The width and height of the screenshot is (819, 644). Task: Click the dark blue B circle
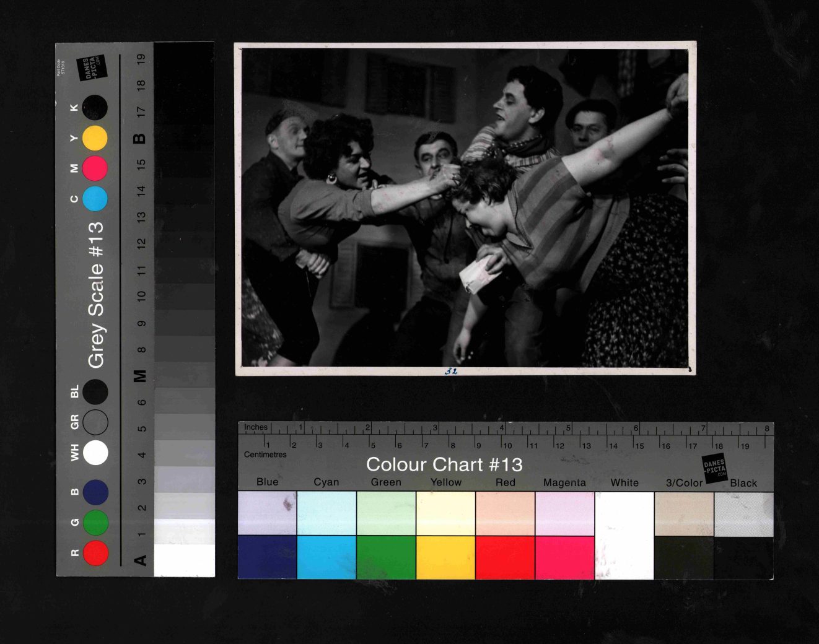[95, 492]
